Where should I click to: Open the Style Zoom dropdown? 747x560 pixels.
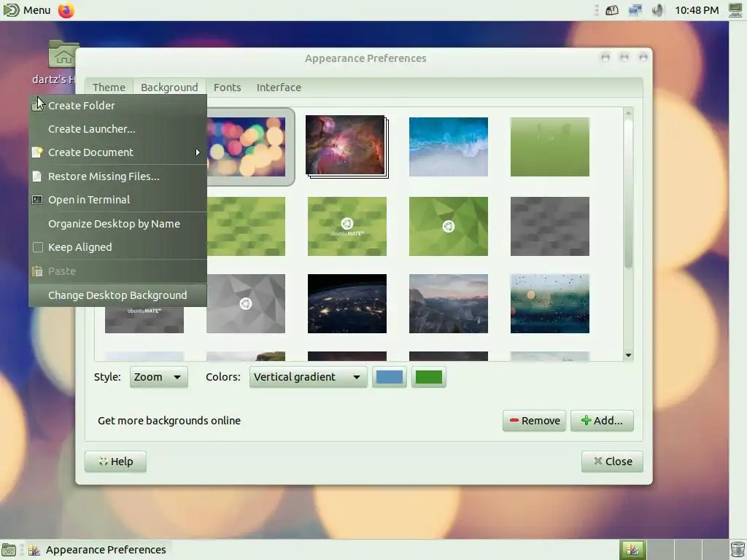point(158,377)
